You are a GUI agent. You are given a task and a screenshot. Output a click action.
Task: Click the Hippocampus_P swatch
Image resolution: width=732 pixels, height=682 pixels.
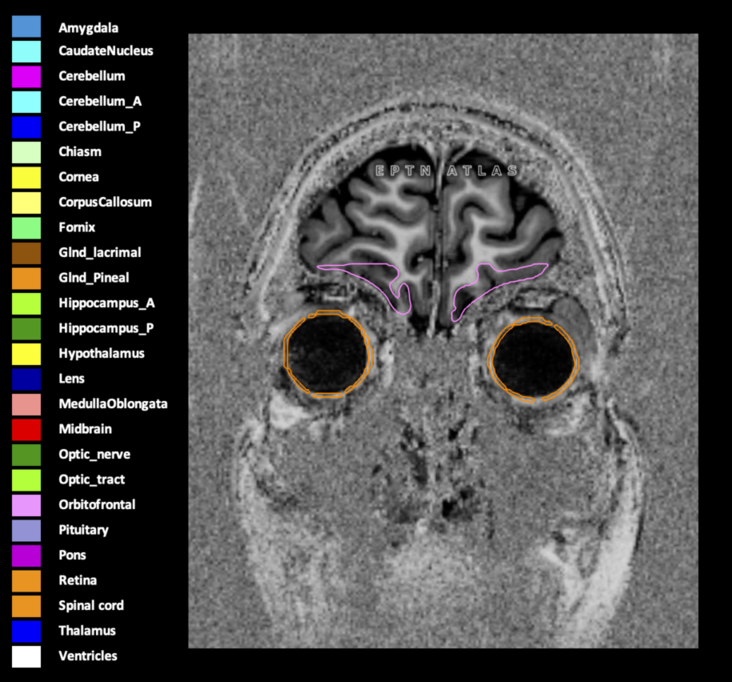[x=26, y=329]
